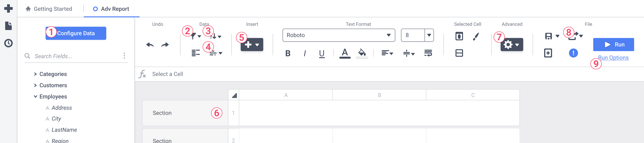
Task: Click the Configure Data button
Action: click(76, 33)
